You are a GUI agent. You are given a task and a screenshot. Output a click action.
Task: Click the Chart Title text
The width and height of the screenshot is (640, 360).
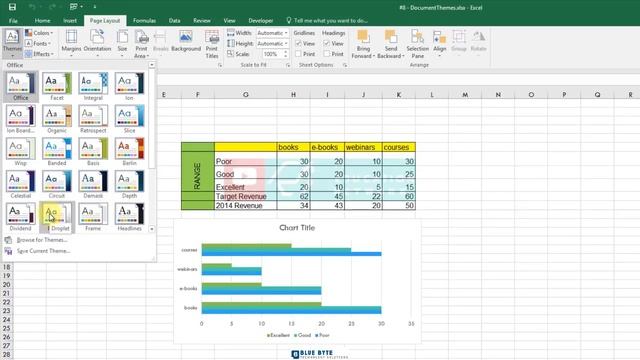pos(297,228)
